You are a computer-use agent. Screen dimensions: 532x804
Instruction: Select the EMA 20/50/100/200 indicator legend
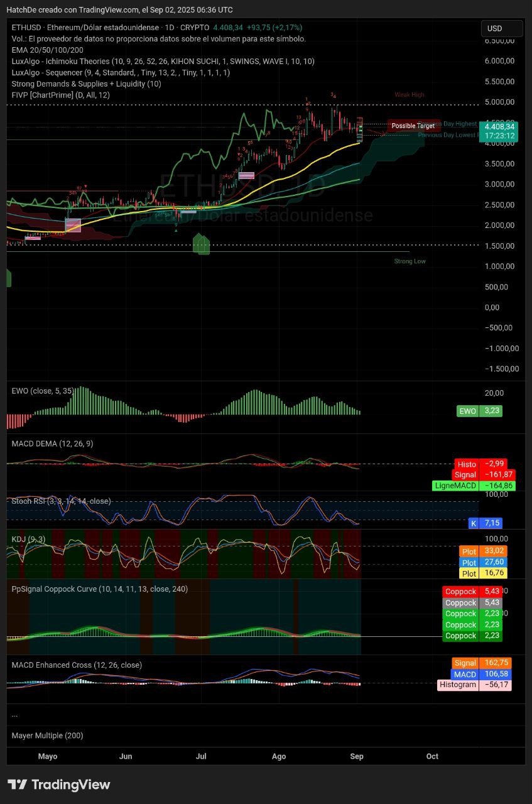click(x=47, y=50)
